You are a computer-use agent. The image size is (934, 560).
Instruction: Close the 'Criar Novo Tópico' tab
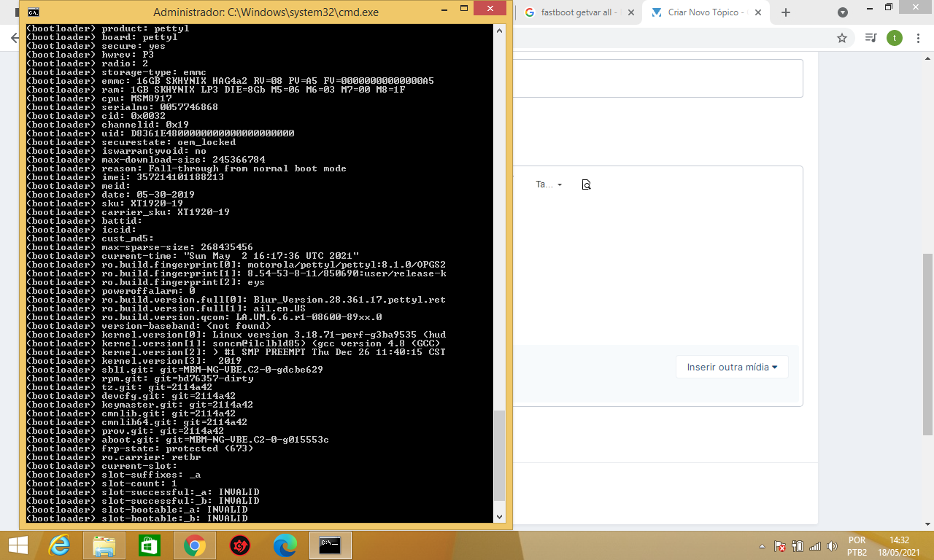pyautogui.click(x=758, y=12)
